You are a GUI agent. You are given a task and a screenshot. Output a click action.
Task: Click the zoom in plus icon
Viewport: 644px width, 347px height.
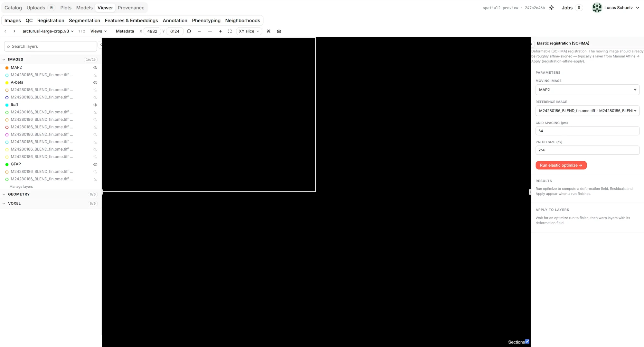[x=220, y=31]
